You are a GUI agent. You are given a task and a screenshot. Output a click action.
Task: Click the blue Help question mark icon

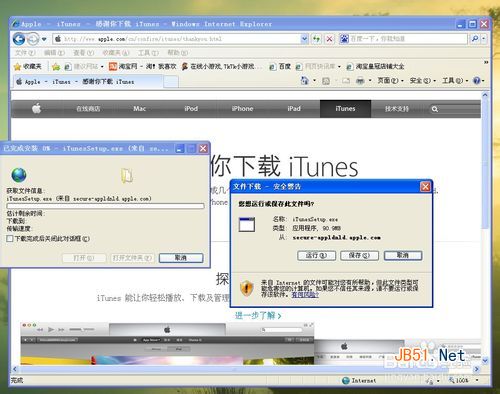coord(477,81)
